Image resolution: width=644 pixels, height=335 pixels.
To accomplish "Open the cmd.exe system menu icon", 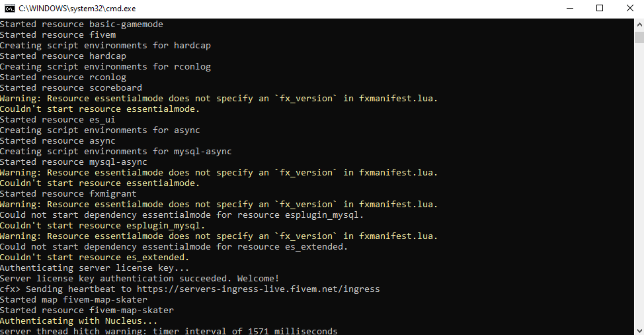I will pos(9,8).
